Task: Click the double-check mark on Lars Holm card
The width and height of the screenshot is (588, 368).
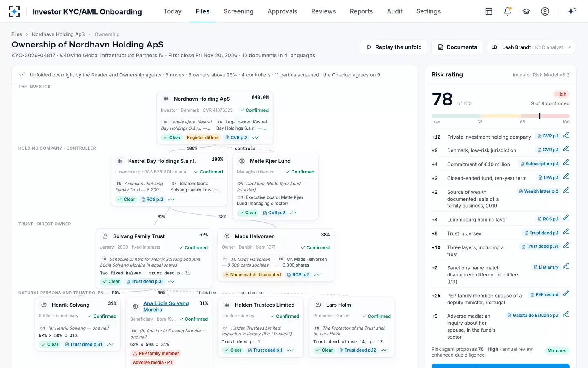Action: [384, 350]
